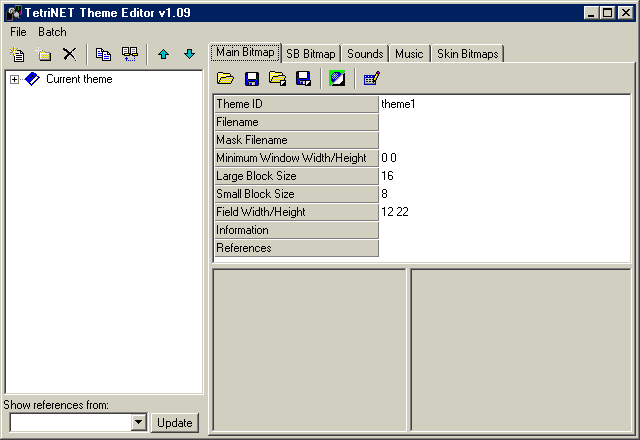Switch to the SB Bitmap tab

(311, 53)
